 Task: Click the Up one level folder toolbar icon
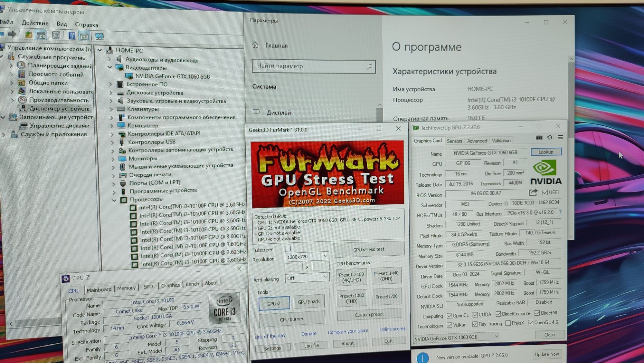point(29,35)
